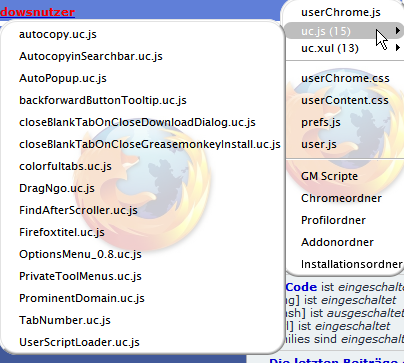Open autocopy.uc.js from the submenu

[58, 34]
